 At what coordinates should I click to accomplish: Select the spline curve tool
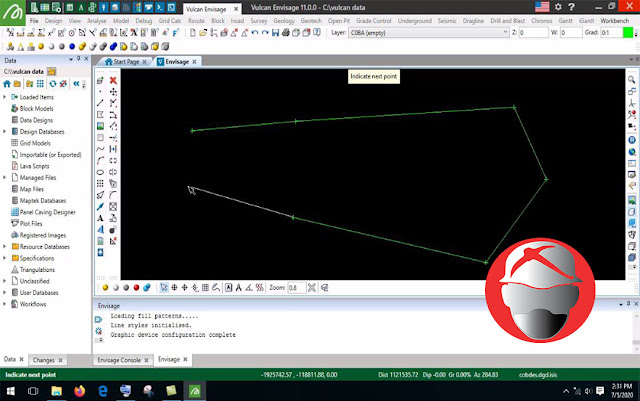click(x=100, y=149)
